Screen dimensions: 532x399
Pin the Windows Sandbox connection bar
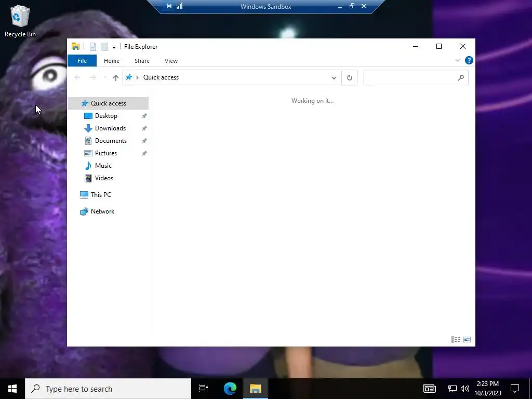point(169,6)
